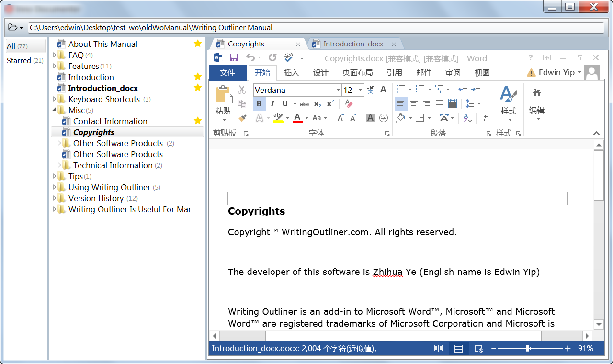The width and height of the screenshot is (613, 364).
Task: Click the Redo/Repeat icon
Action: [x=272, y=58]
